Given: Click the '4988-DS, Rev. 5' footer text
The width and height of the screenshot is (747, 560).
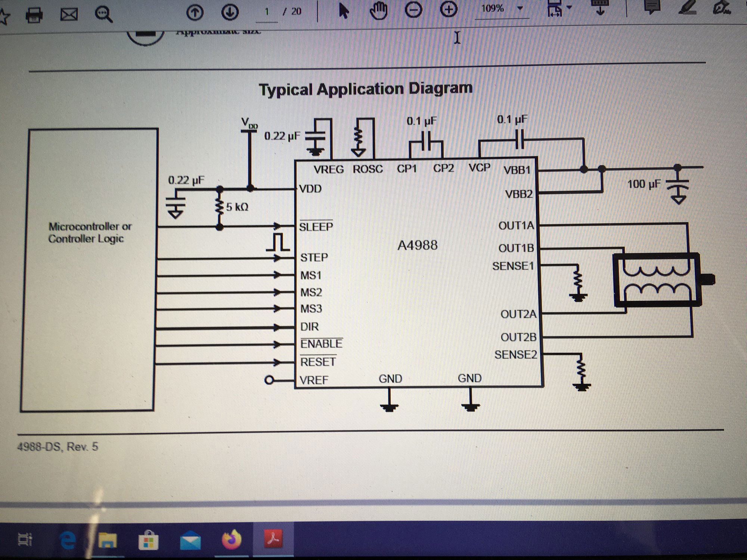Looking at the screenshot, I should pyautogui.click(x=58, y=447).
